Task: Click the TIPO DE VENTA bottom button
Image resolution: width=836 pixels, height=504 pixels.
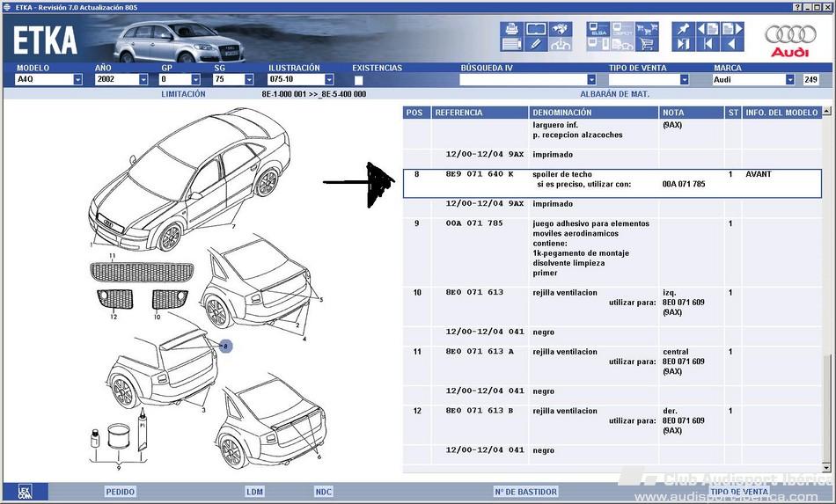Action: [739, 492]
